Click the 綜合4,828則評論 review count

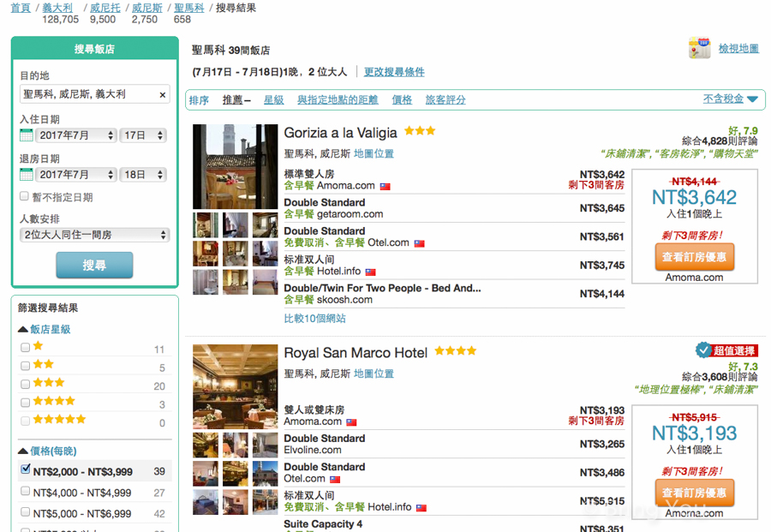pyautogui.click(x=720, y=141)
